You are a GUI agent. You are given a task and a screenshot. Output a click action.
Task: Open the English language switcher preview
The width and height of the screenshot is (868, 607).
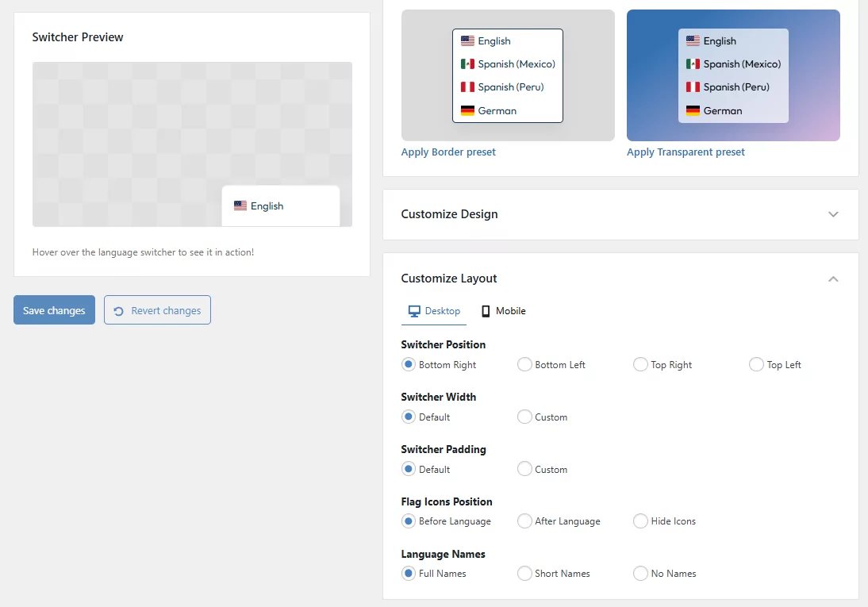[281, 206]
